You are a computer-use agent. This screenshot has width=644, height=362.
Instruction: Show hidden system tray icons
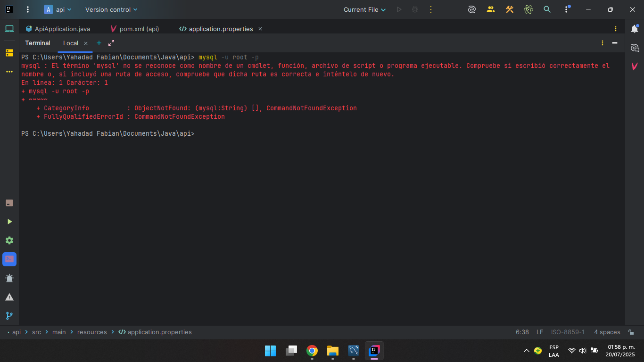[x=527, y=351]
